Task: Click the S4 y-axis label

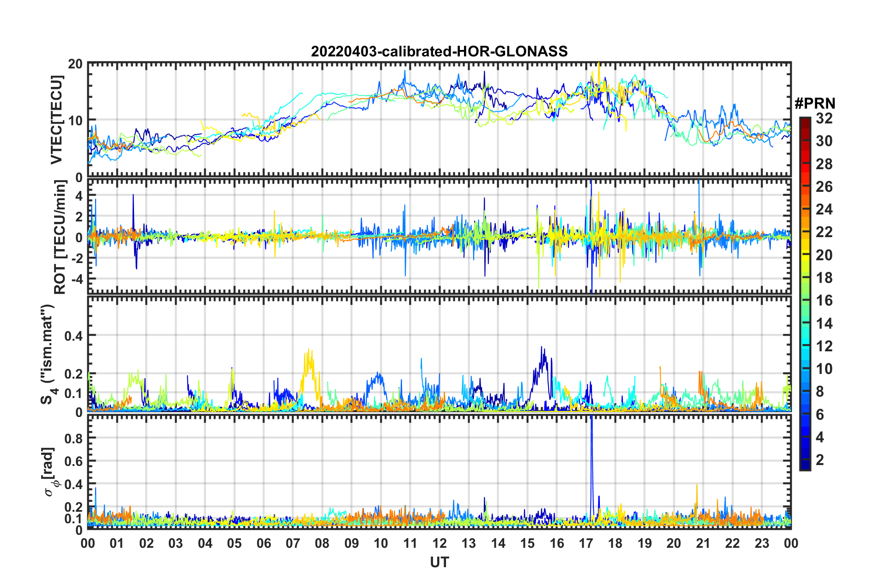Action: tap(49, 354)
